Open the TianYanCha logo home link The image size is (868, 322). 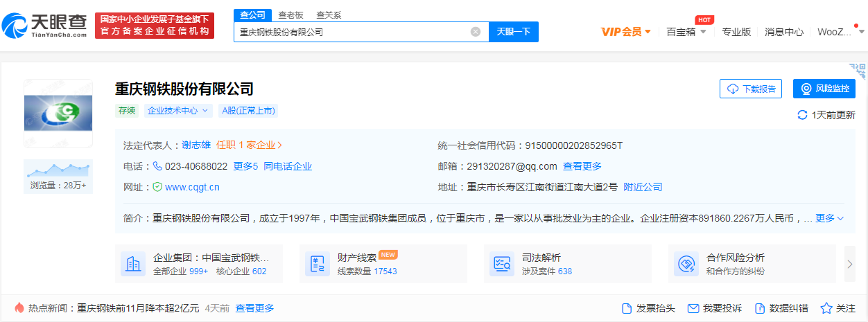(x=44, y=25)
